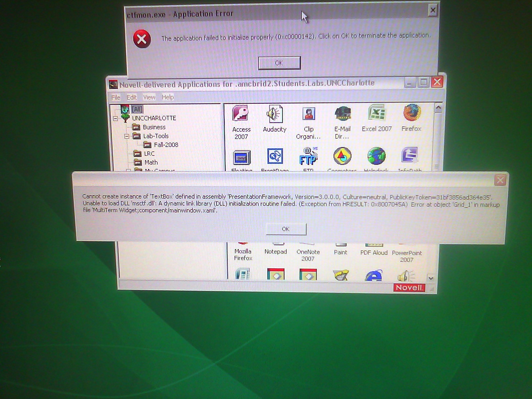Select the Fall-2008 folder in tree
This screenshot has height=399, width=532.
click(x=166, y=145)
